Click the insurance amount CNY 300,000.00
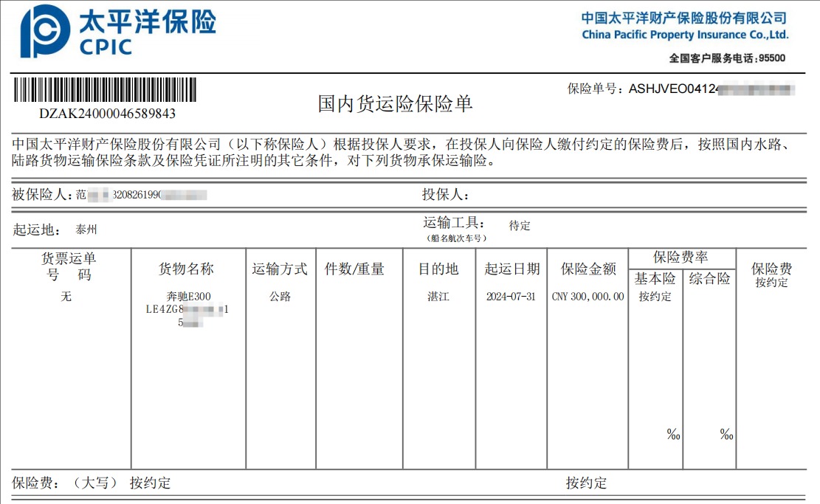820x504 pixels. coord(588,294)
